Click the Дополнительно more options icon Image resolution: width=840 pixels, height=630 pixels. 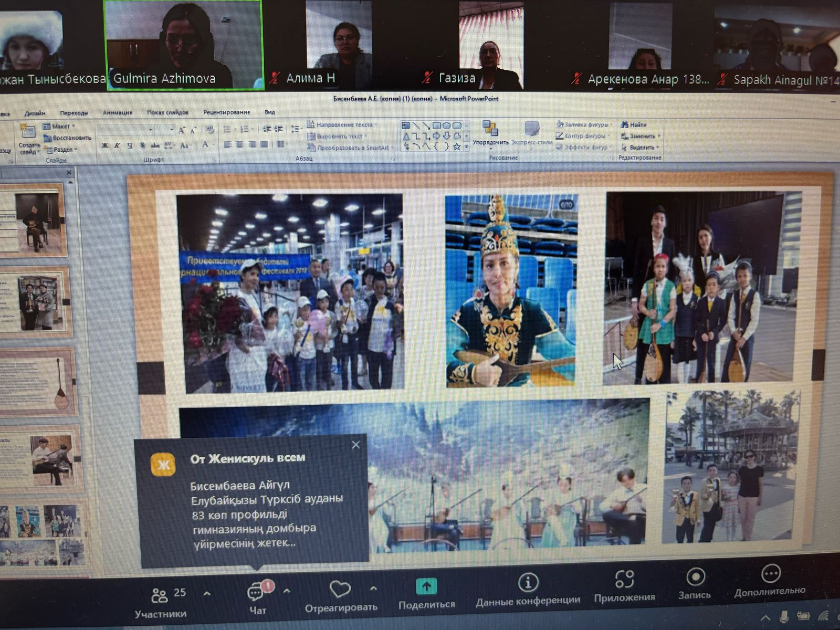pyautogui.click(x=770, y=574)
